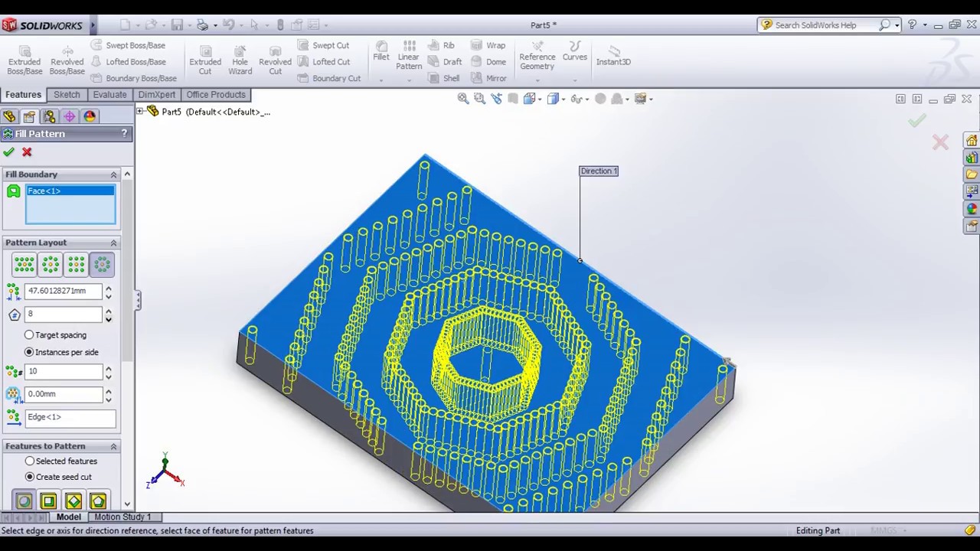Click the Previous View icon
This screenshot has height=551, width=980.
coord(496,99)
